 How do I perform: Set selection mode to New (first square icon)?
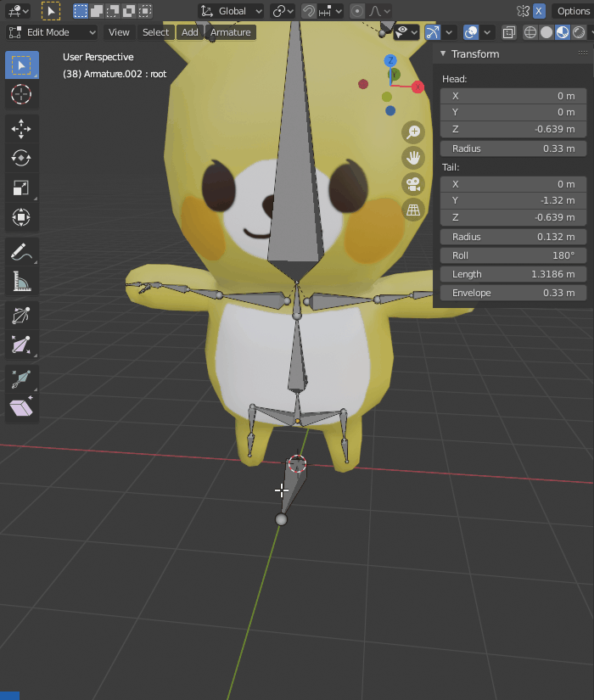coord(81,11)
